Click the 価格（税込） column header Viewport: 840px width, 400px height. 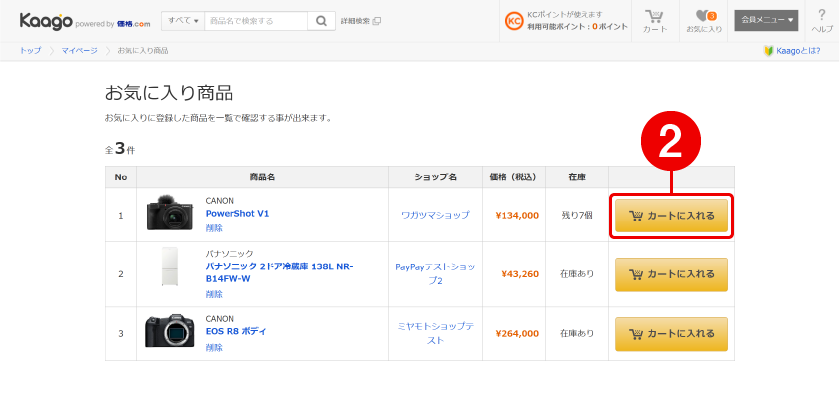tap(513, 177)
